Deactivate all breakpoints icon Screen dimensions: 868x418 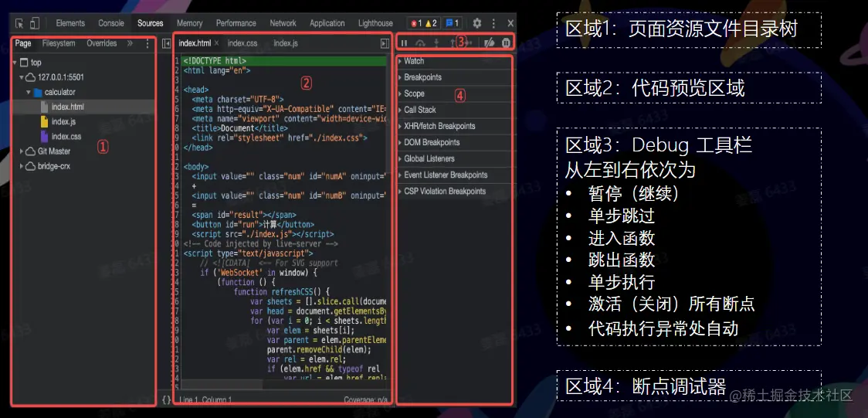489,42
